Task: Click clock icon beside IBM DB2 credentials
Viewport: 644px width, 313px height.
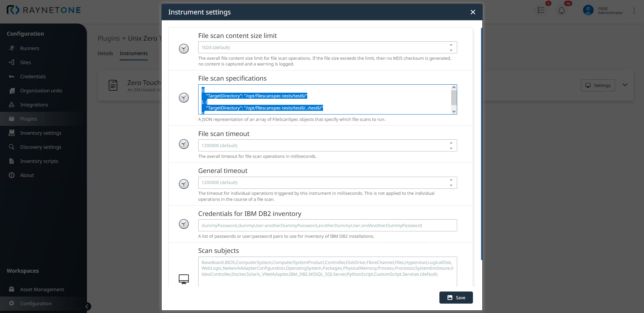Action: click(183, 224)
